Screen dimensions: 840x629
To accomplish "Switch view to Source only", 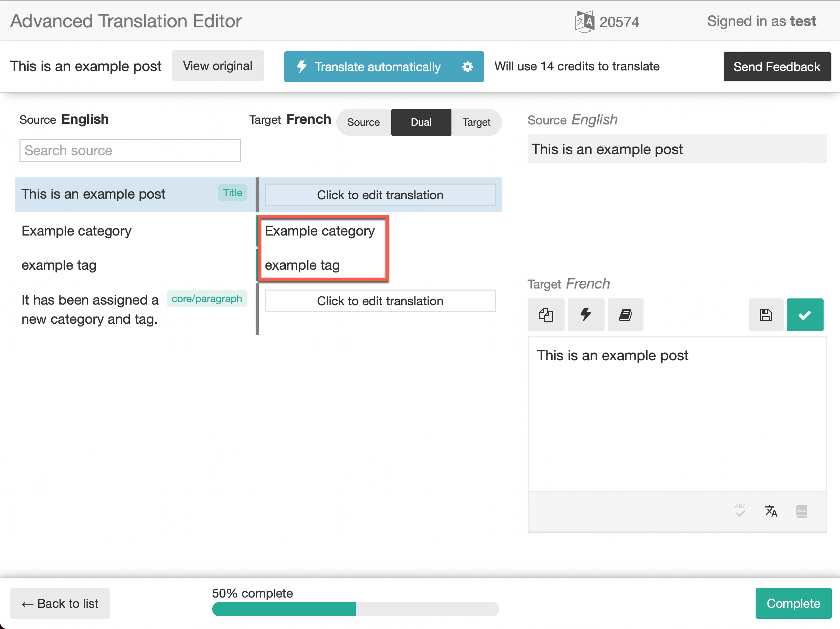I will [363, 122].
